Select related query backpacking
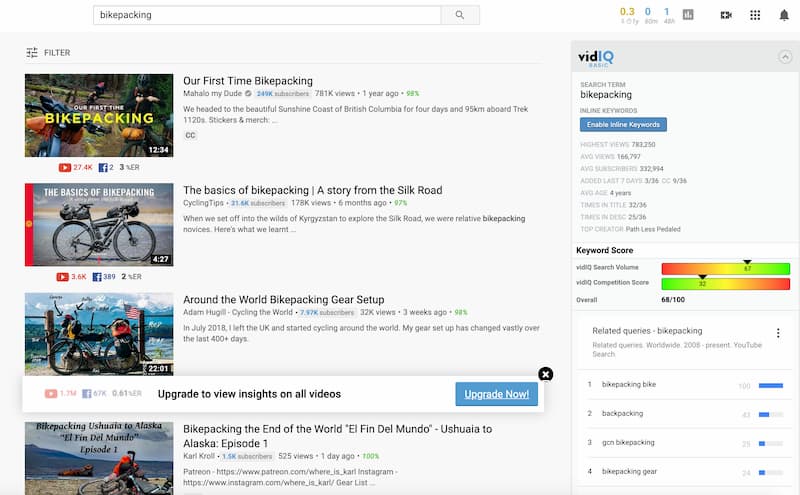The width and height of the screenshot is (800, 495). click(622, 413)
